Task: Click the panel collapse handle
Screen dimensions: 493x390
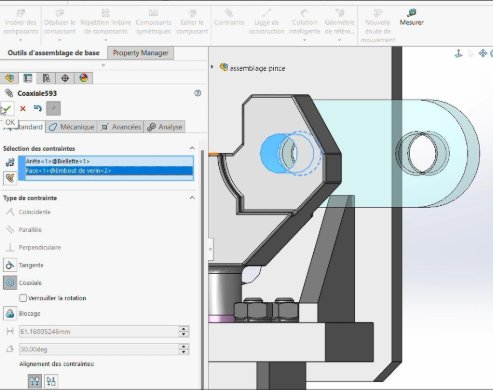Action: tap(211, 249)
